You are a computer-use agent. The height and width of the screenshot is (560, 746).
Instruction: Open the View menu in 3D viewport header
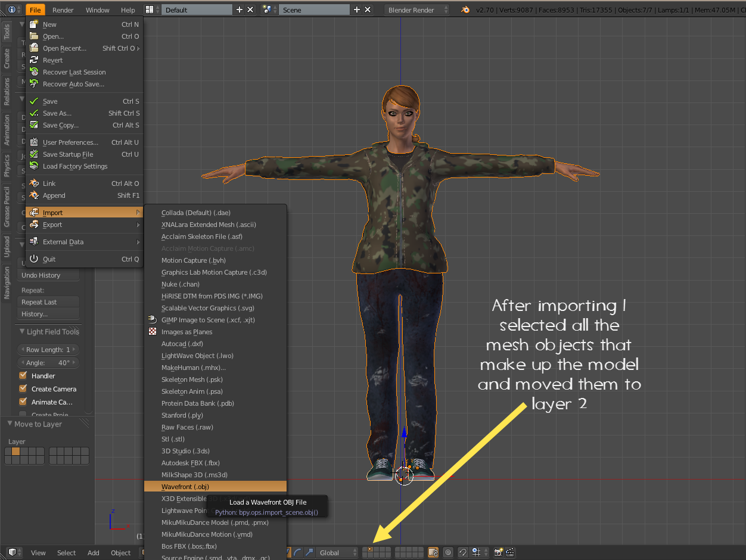click(38, 553)
